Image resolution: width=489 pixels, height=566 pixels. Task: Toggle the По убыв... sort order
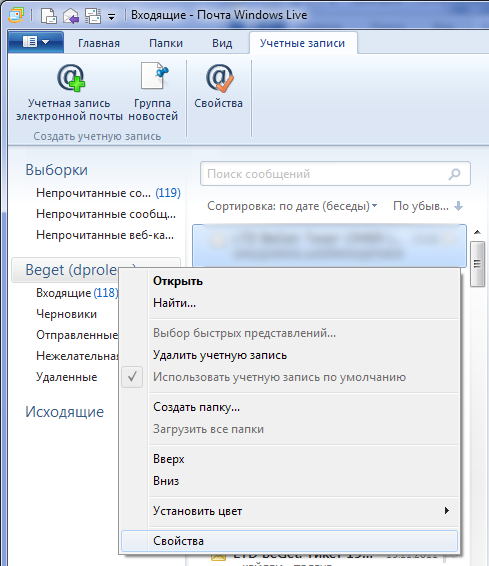point(428,206)
